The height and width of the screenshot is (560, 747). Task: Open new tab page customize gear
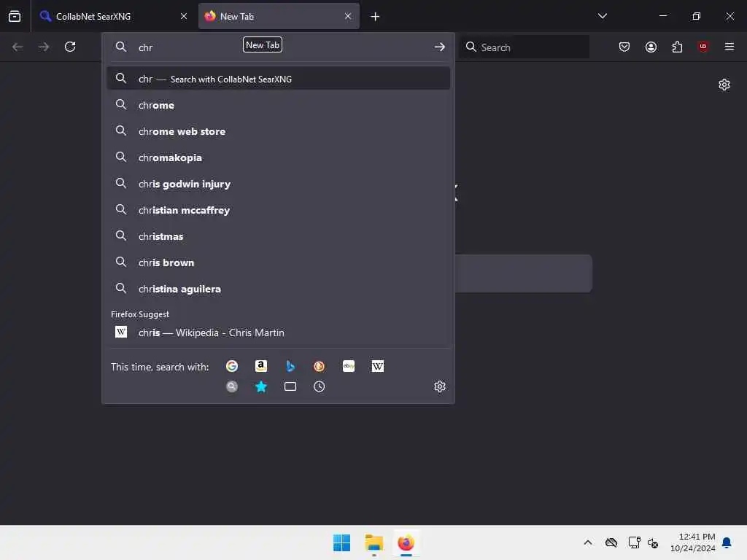tap(724, 85)
